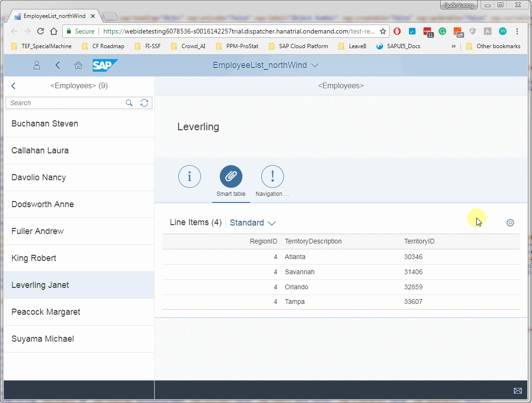Reload the page in the browser

coord(41,31)
